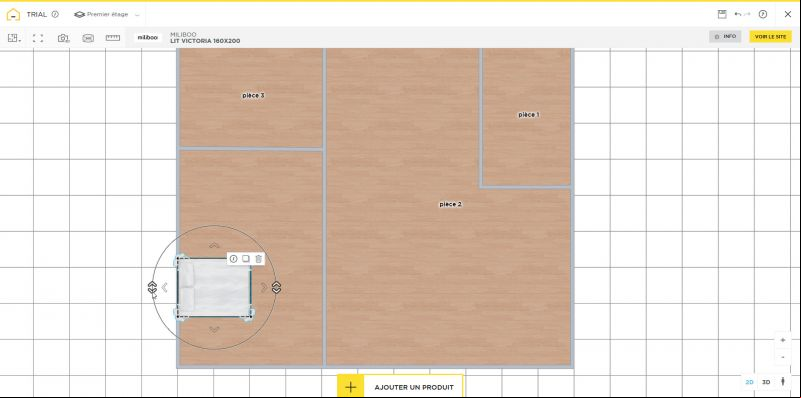Delete the bed with the trash icon
This screenshot has width=801, height=398.
258,259
